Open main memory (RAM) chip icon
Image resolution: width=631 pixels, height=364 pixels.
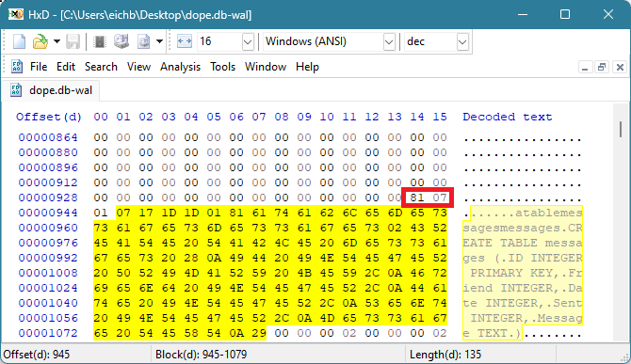coord(100,41)
